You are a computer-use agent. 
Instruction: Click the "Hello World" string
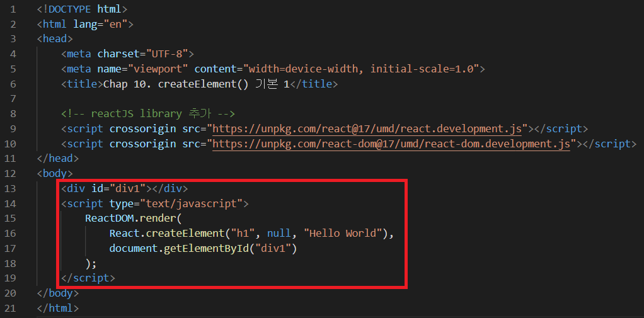[x=343, y=234]
